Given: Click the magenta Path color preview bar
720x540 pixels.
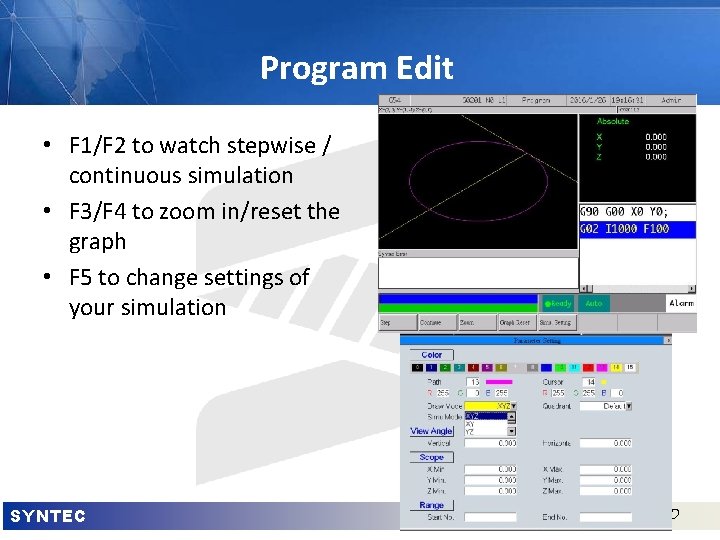Looking at the screenshot, I should point(499,382).
